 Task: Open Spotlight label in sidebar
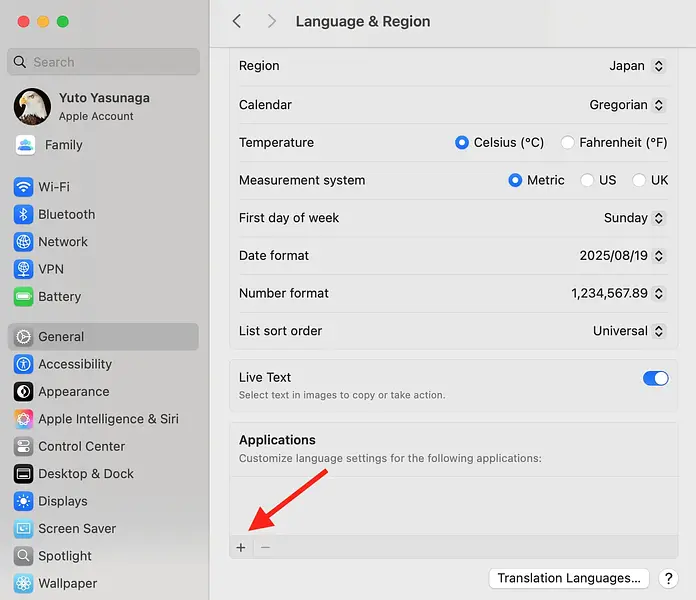click(x=65, y=556)
